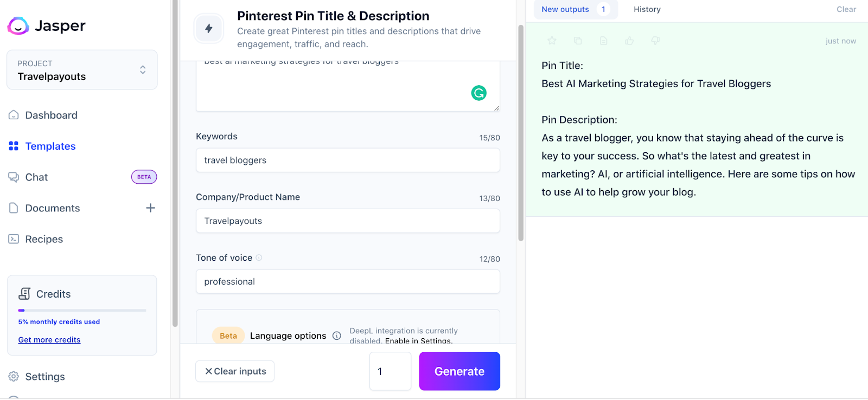Go to Dashboard in the sidebar
The height and width of the screenshot is (400, 868).
click(x=52, y=115)
